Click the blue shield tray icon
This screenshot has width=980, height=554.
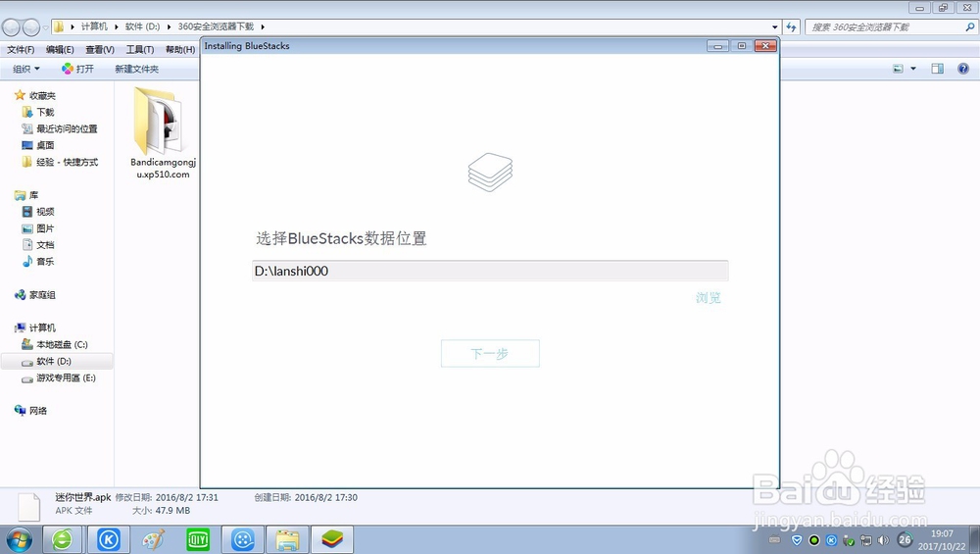tap(796, 539)
